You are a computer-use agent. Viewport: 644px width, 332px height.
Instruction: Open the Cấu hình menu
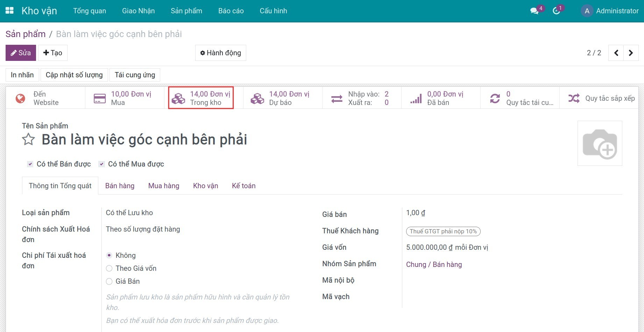[x=274, y=11]
